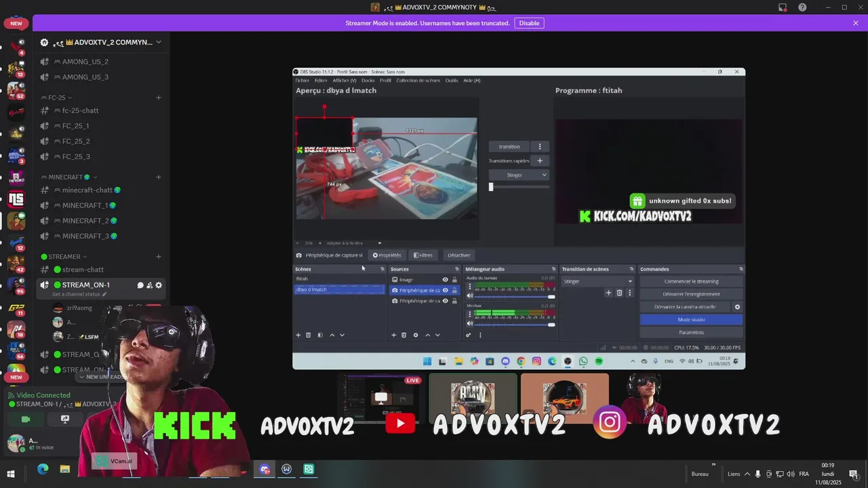Open transition properties three-dot menu in dock

pyautogui.click(x=629, y=293)
